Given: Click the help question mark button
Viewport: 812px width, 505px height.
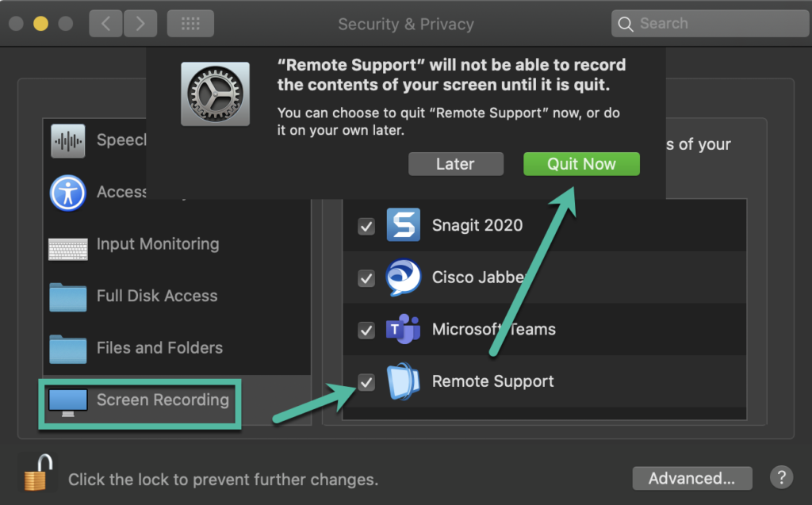Looking at the screenshot, I should (781, 478).
